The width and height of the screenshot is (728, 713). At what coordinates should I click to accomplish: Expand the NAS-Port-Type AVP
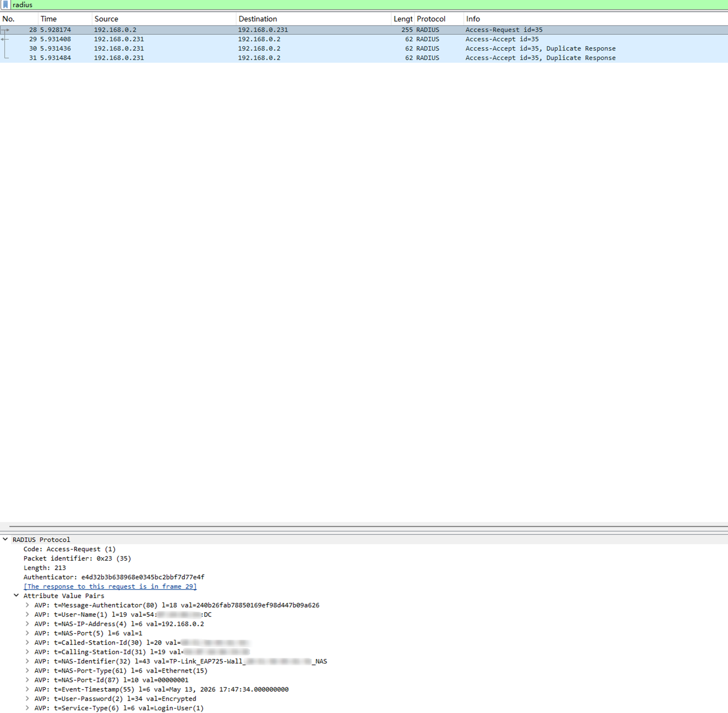point(27,670)
